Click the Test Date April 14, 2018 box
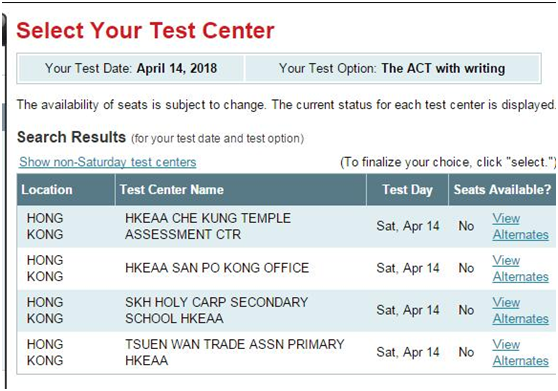This screenshot has height=391, width=558. click(131, 68)
